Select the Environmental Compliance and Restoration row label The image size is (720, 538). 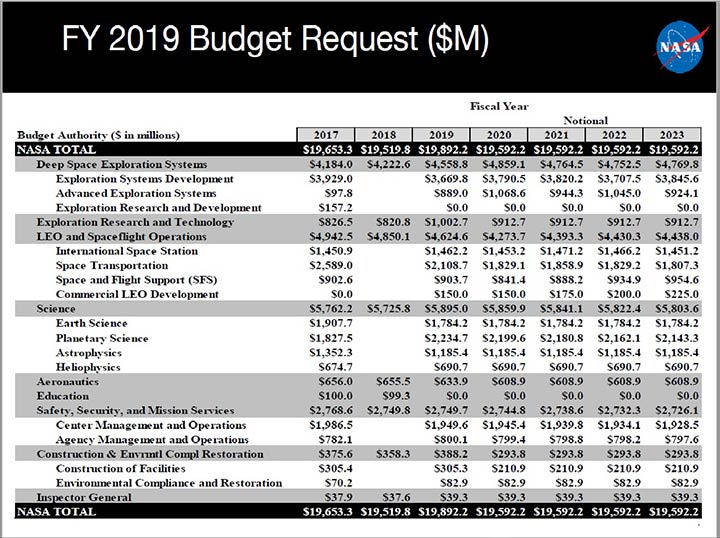(x=169, y=483)
